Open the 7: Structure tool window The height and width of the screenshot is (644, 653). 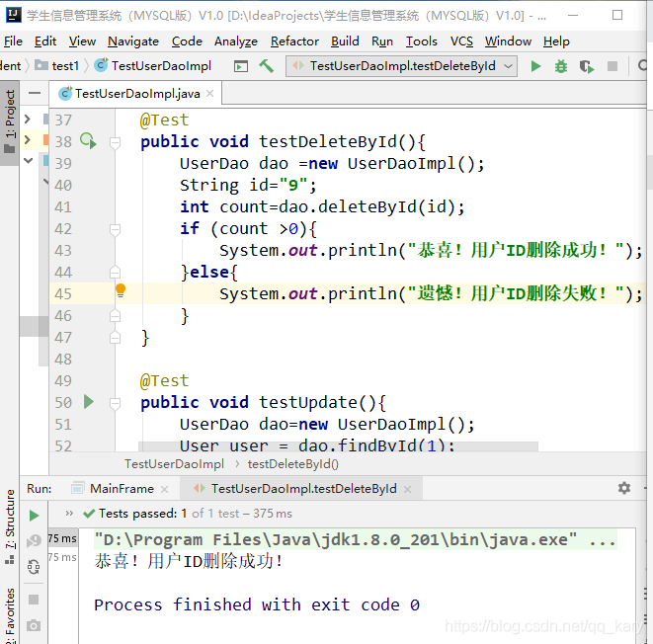point(10,526)
